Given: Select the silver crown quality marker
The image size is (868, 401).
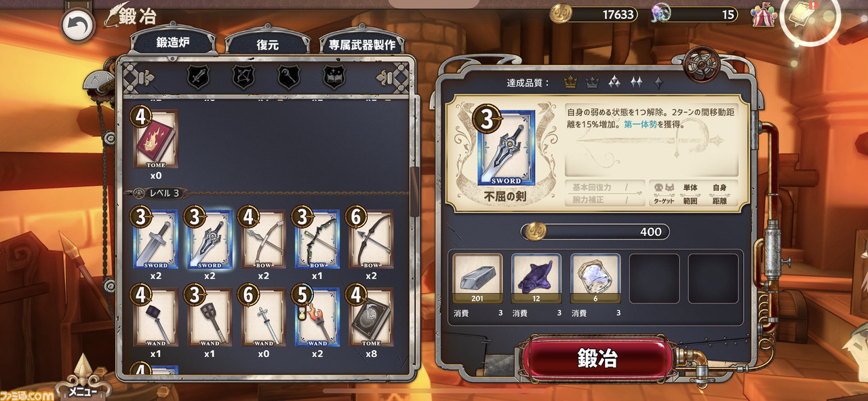Looking at the screenshot, I should click(592, 83).
